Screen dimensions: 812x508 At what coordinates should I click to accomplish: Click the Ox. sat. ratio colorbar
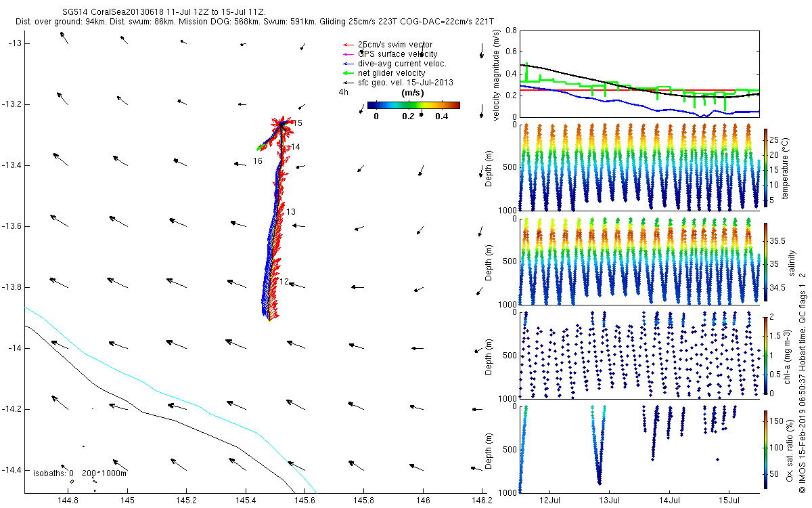point(765,449)
